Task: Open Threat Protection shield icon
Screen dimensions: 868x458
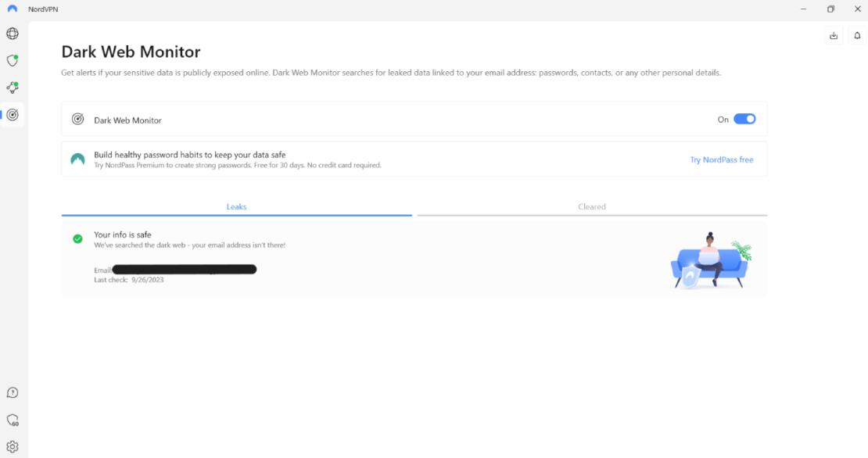Action: pyautogui.click(x=13, y=60)
